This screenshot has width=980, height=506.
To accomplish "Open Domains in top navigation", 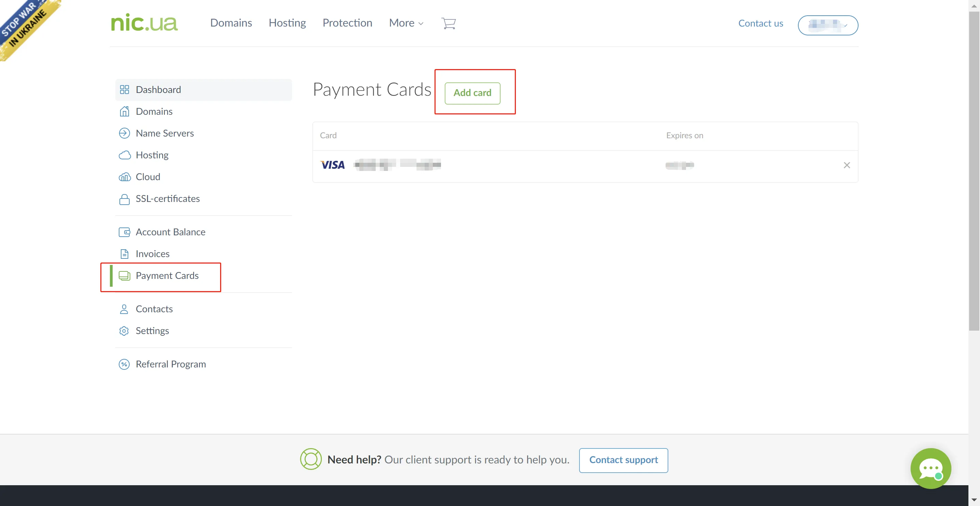I will click(231, 23).
